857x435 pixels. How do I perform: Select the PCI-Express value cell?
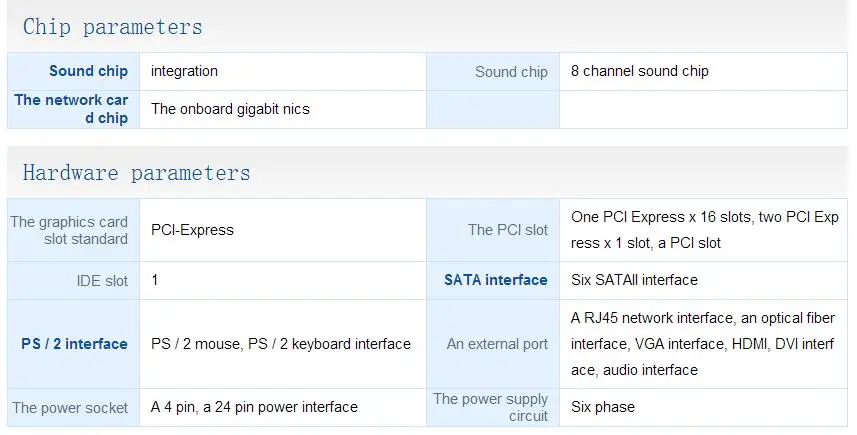(283, 230)
